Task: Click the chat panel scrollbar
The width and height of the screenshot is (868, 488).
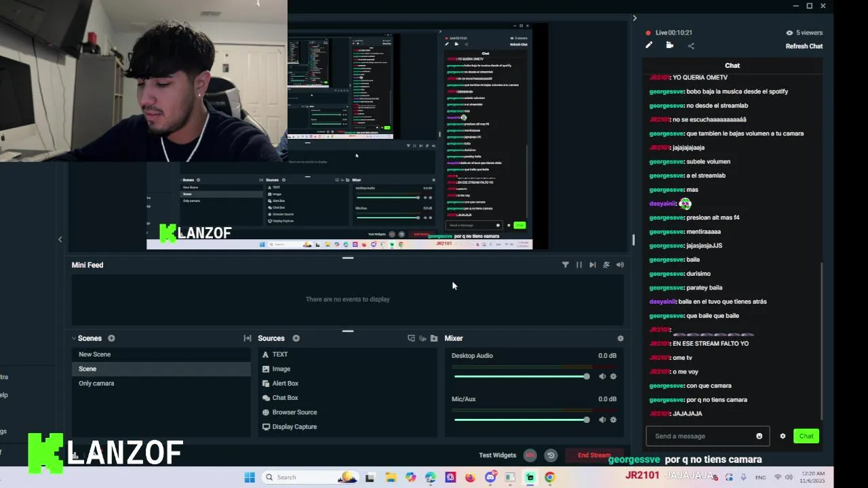Action: (823, 341)
